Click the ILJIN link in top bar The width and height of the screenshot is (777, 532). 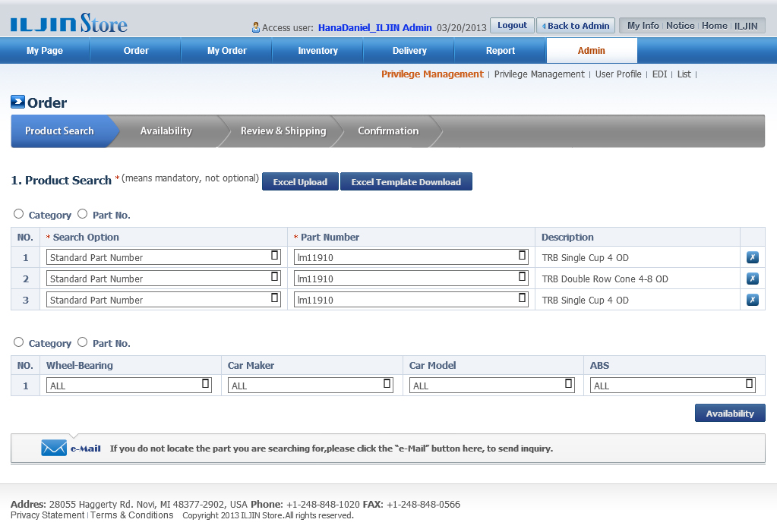pyautogui.click(x=746, y=26)
